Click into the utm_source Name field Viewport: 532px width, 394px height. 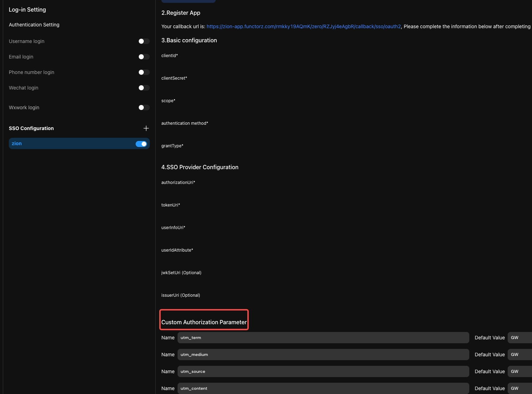point(323,371)
